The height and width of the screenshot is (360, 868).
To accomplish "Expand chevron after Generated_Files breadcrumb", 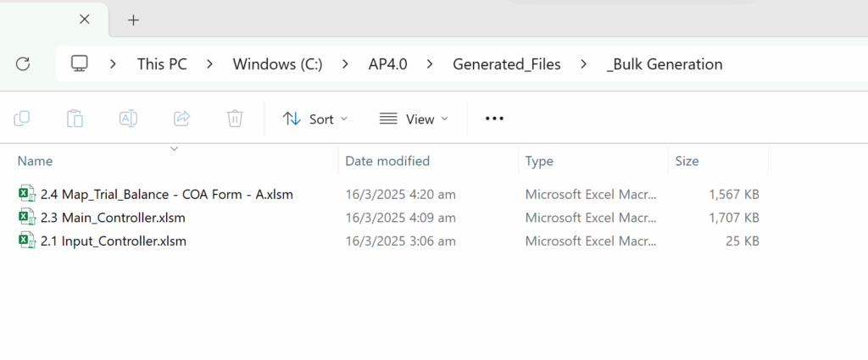I will [583, 64].
